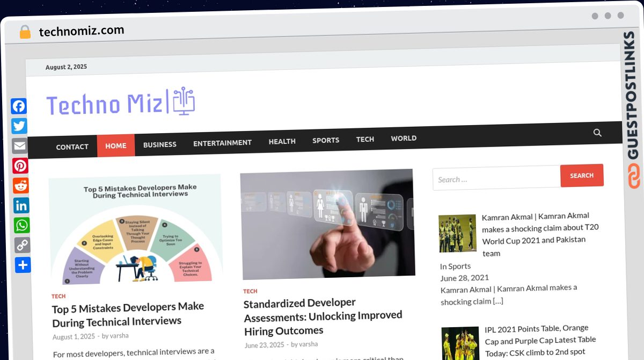Open Kamran Akmal shocking claim article link
644x360 pixels.
click(540, 234)
